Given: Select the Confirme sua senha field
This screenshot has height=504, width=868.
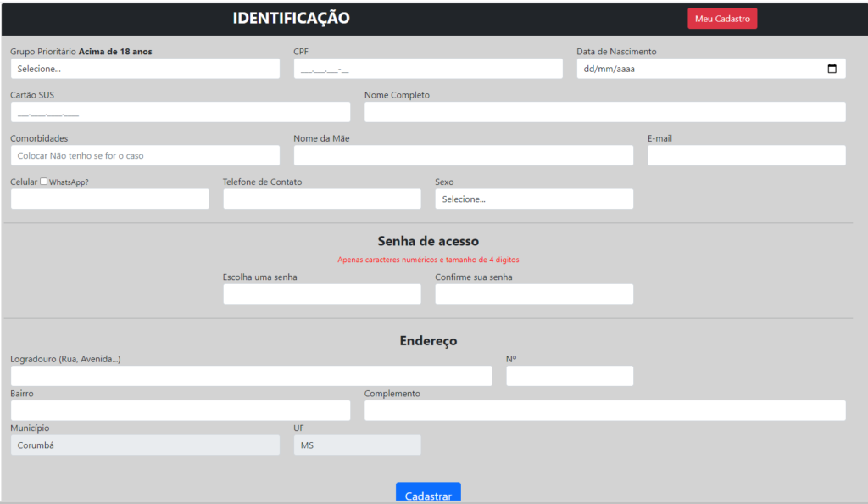Looking at the screenshot, I should pyautogui.click(x=534, y=294).
